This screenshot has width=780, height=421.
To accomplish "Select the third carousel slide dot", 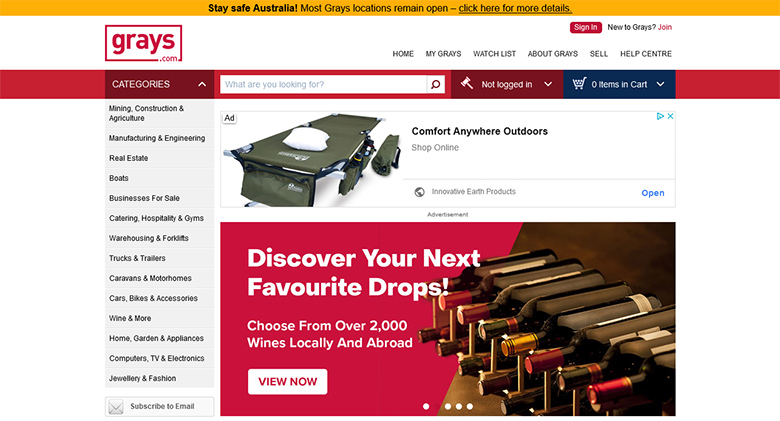I will tap(448, 407).
